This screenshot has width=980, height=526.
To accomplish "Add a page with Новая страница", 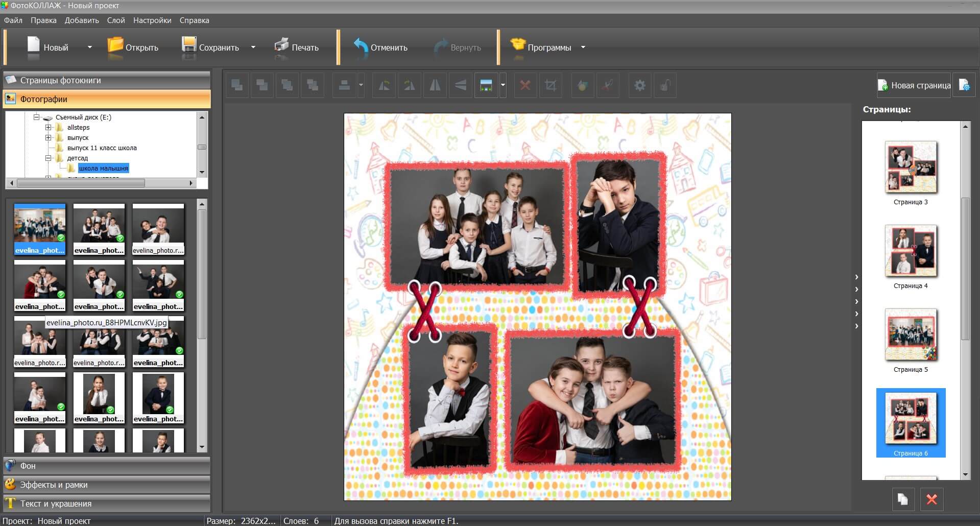I will coord(914,85).
